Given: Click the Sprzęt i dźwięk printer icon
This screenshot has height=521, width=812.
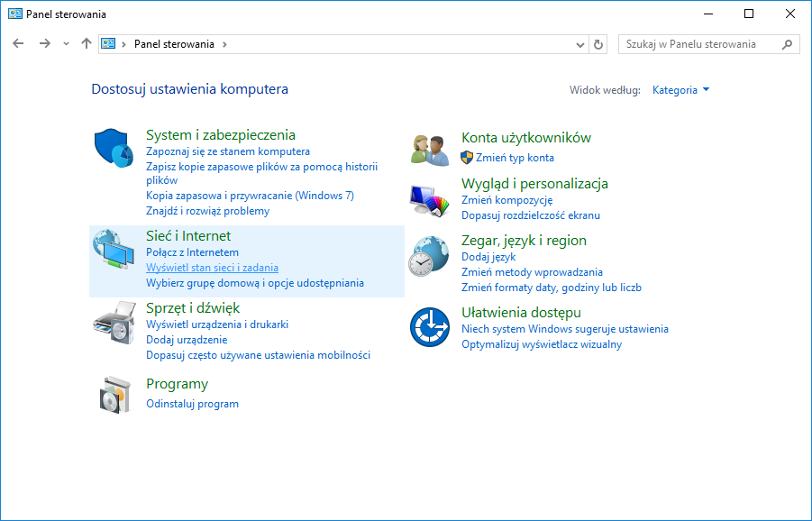Looking at the screenshot, I should [x=113, y=322].
